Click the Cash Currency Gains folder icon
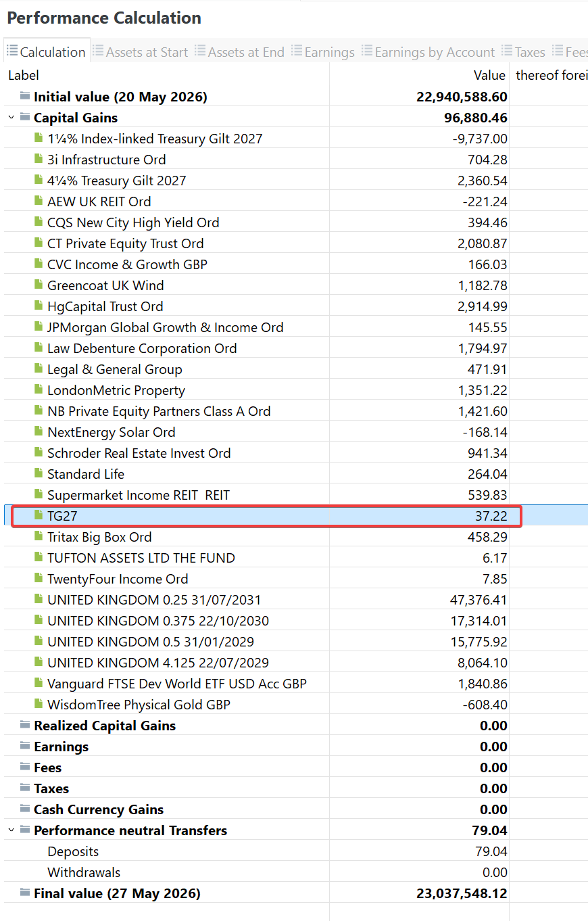Image resolution: width=588 pixels, height=921 pixels. click(25, 809)
